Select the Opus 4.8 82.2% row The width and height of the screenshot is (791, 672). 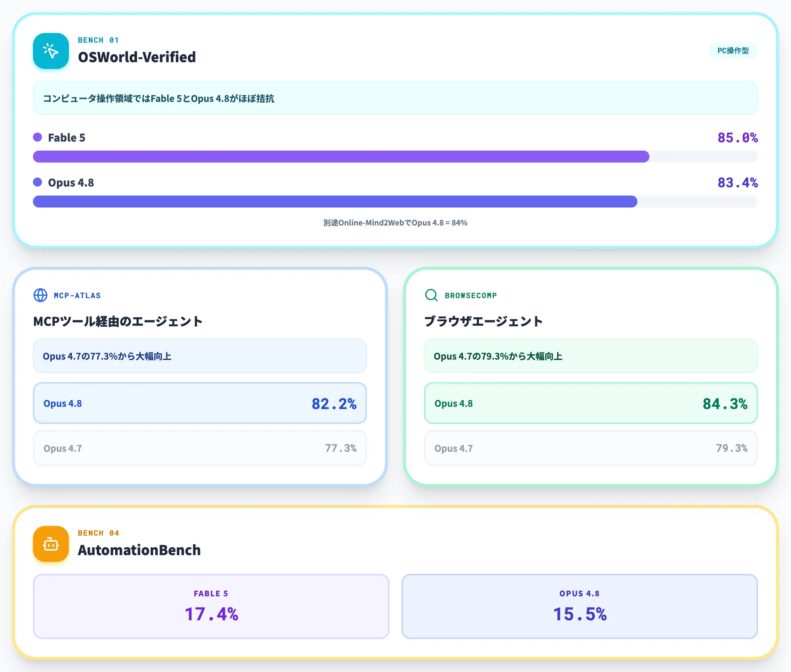coord(200,403)
